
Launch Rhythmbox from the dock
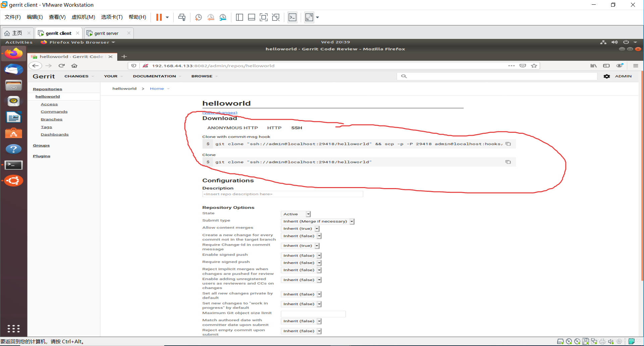click(13, 101)
